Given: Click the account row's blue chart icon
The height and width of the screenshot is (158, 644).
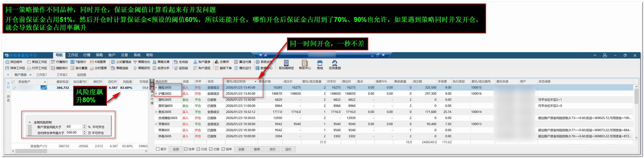Looking at the screenshot, I should 43,88.
